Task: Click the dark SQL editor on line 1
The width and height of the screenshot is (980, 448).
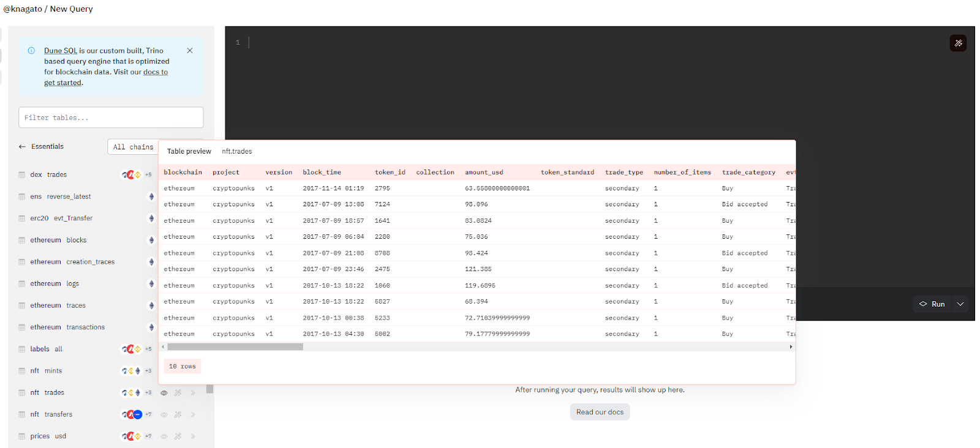Action: pyautogui.click(x=600, y=43)
